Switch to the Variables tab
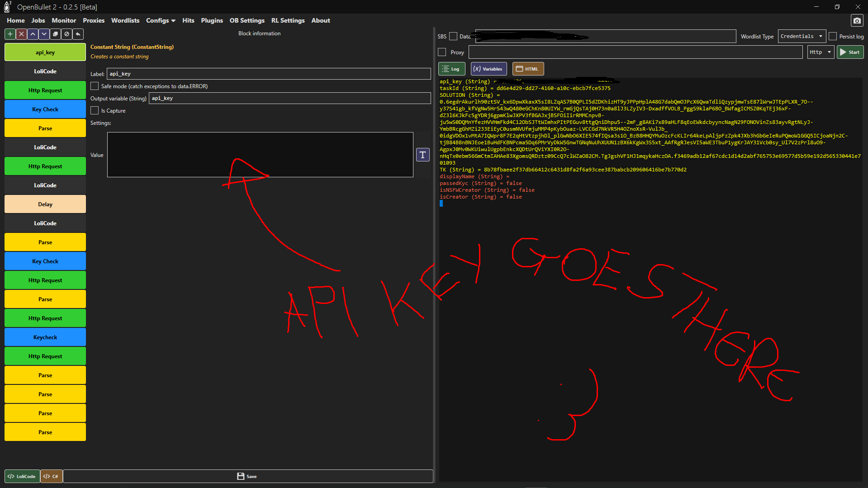This screenshot has height=488, width=868. [x=489, y=69]
